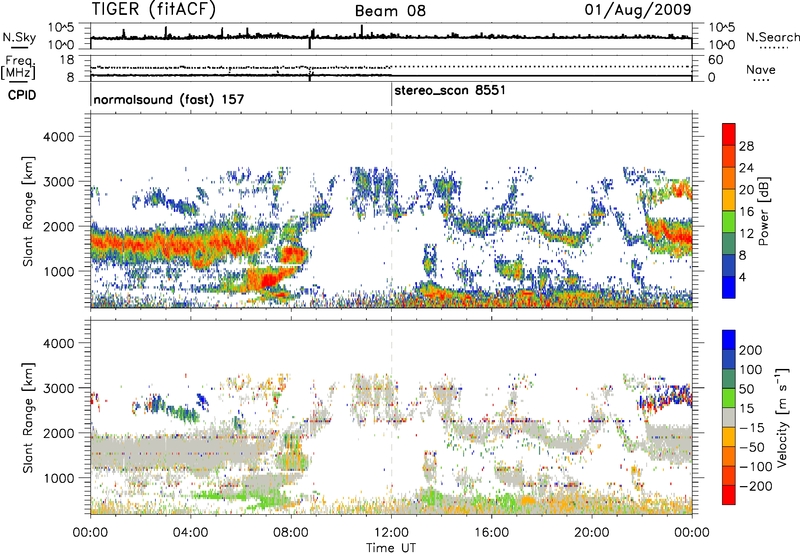
Task: Click the '16' power scale value
Action: pyautogui.click(x=746, y=212)
